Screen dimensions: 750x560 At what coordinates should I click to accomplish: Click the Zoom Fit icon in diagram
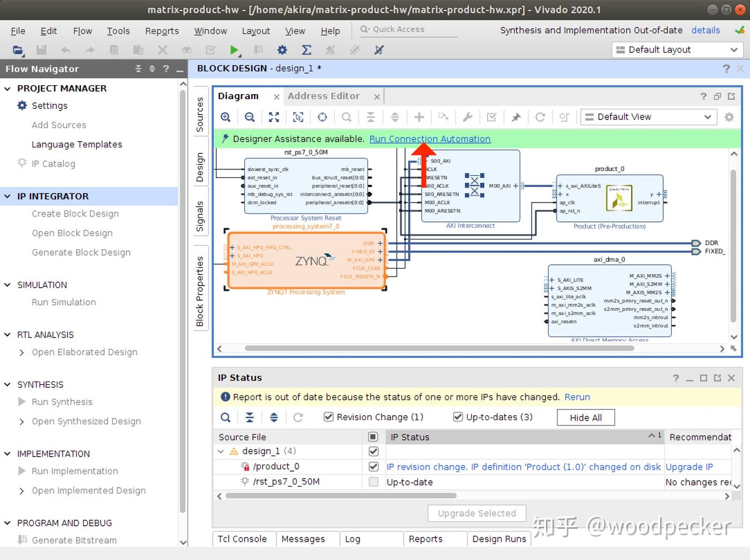point(274,117)
